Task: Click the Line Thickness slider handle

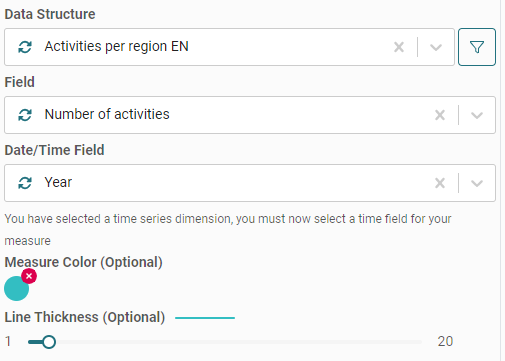Action: (49, 342)
